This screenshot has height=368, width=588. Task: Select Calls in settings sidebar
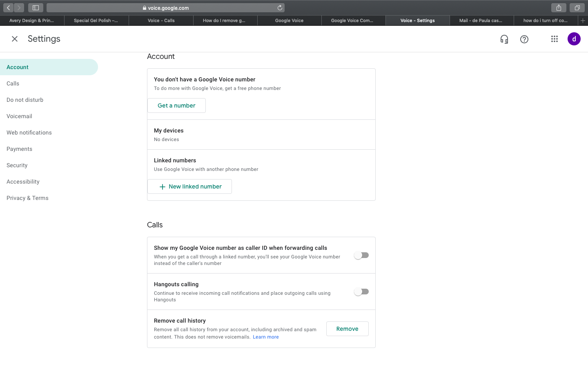[x=49, y=83]
